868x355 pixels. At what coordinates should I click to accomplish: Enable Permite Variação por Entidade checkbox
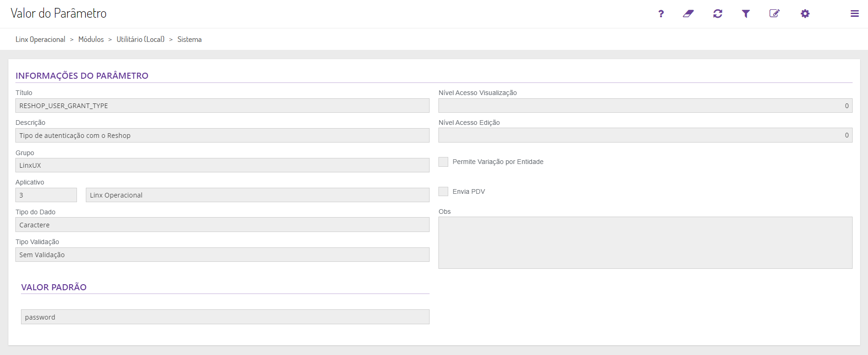444,162
